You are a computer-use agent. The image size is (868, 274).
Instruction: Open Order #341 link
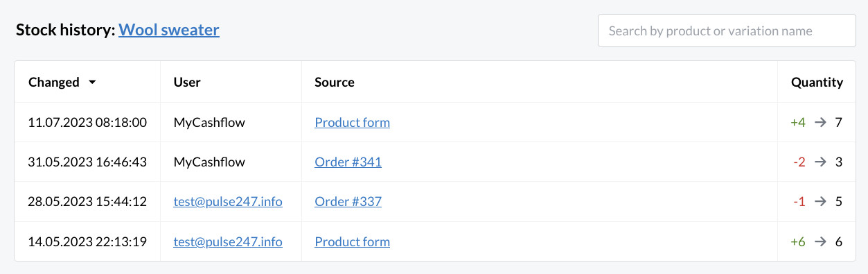(348, 162)
